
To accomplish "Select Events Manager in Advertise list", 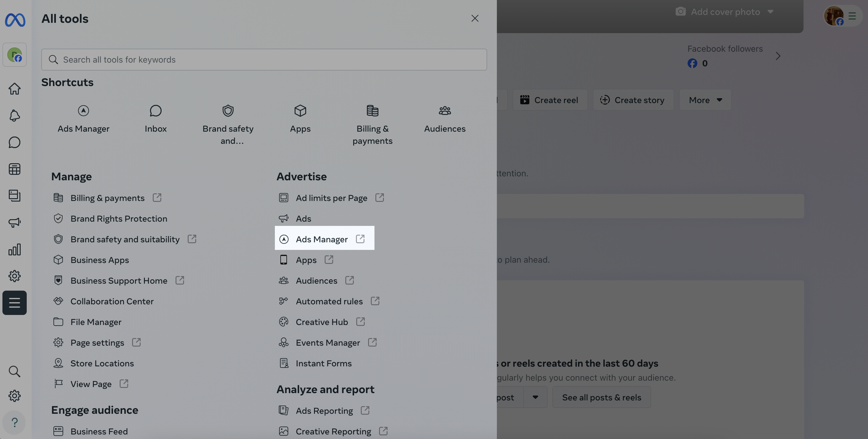I will pyautogui.click(x=327, y=343).
